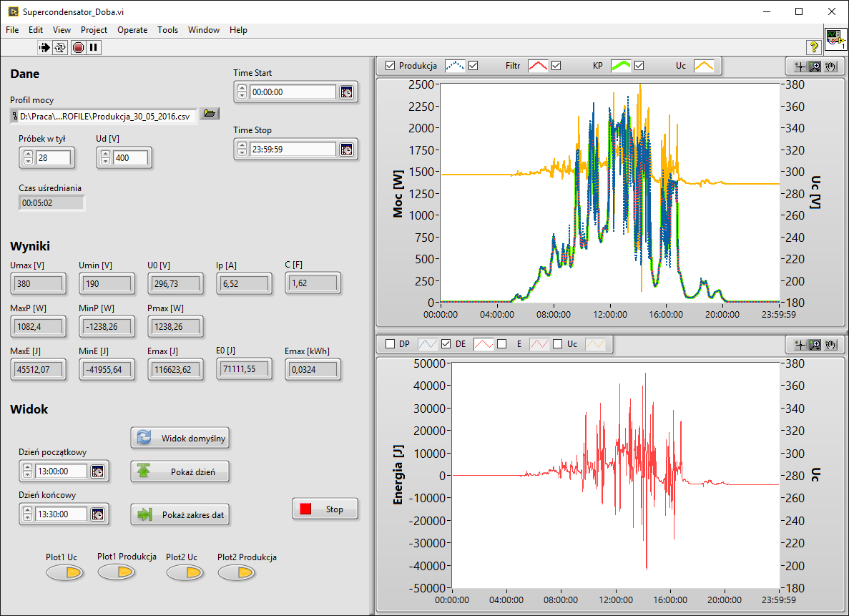
Task: Open the Help menu
Action: click(238, 30)
